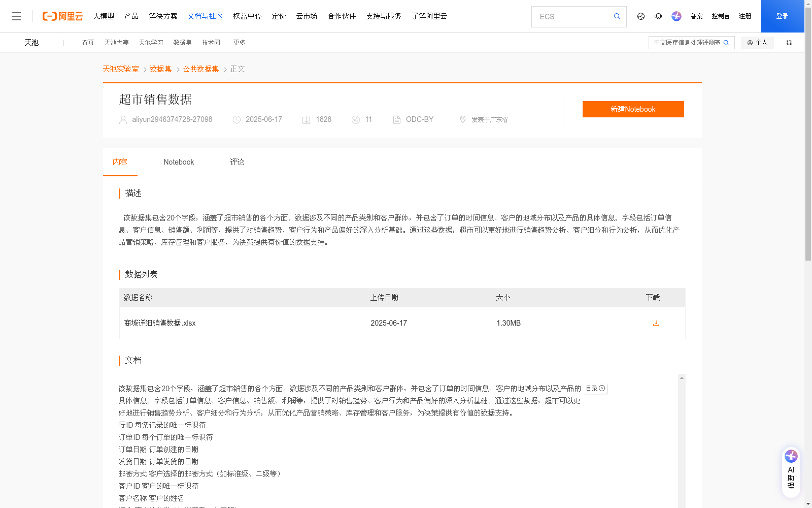
Task: Click the purple AI assistant icon in top bar
Action: [x=676, y=16]
